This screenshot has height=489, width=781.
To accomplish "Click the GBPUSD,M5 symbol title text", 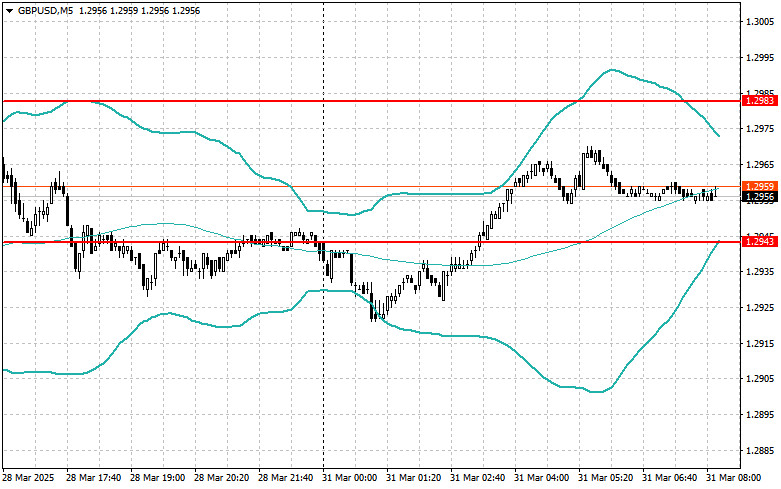I will coord(45,10).
